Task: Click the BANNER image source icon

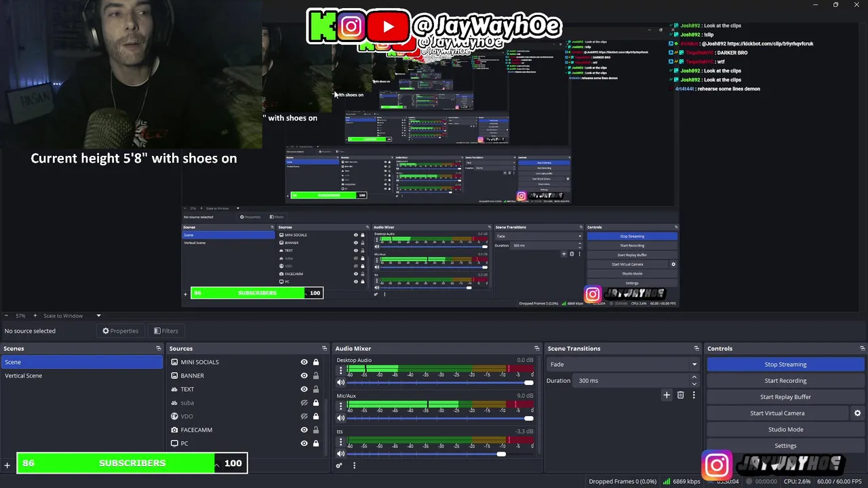Action: 174,375
